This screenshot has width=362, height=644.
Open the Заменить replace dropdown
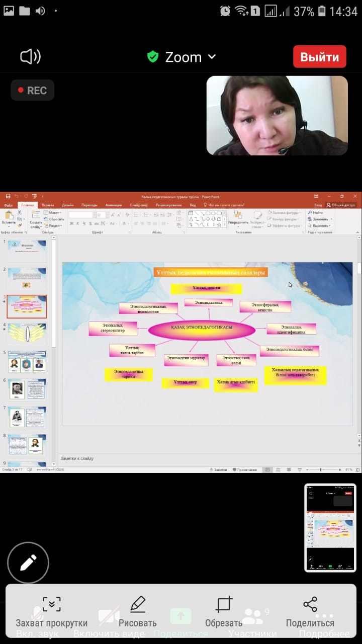(x=320, y=219)
